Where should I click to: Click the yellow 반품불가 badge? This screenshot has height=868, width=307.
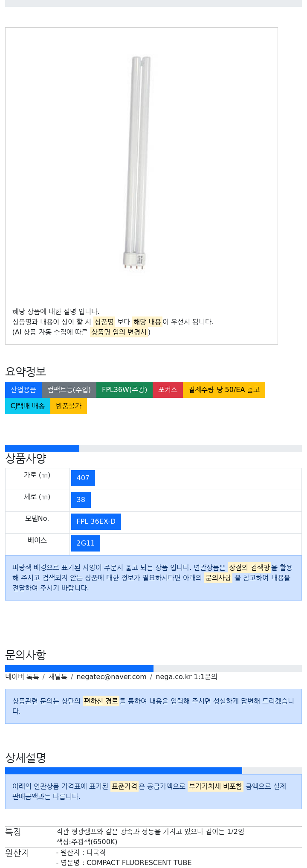point(69,406)
